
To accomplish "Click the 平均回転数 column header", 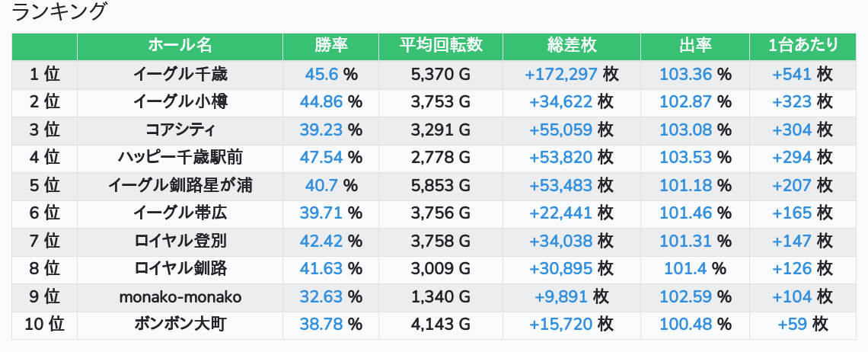I will pyautogui.click(x=441, y=46).
